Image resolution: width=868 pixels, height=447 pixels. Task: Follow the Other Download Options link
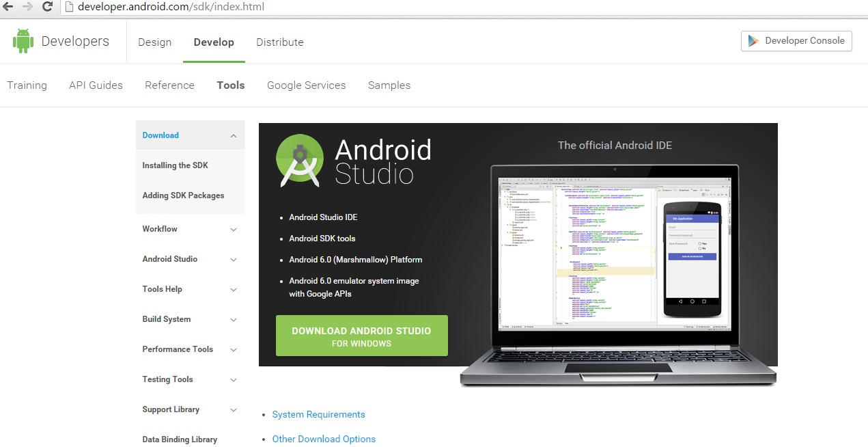pyautogui.click(x=324, y=439)
